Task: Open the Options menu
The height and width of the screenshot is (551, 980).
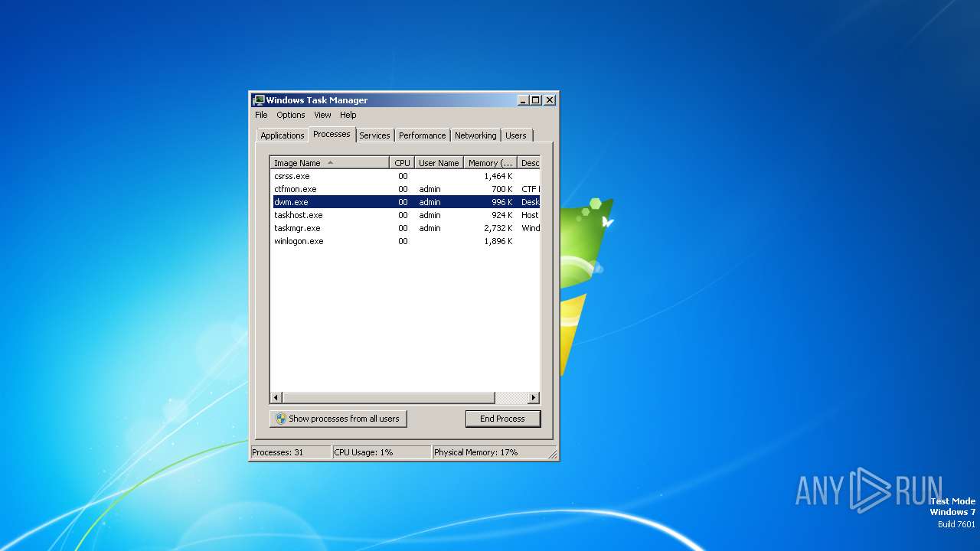Action: 291,115
